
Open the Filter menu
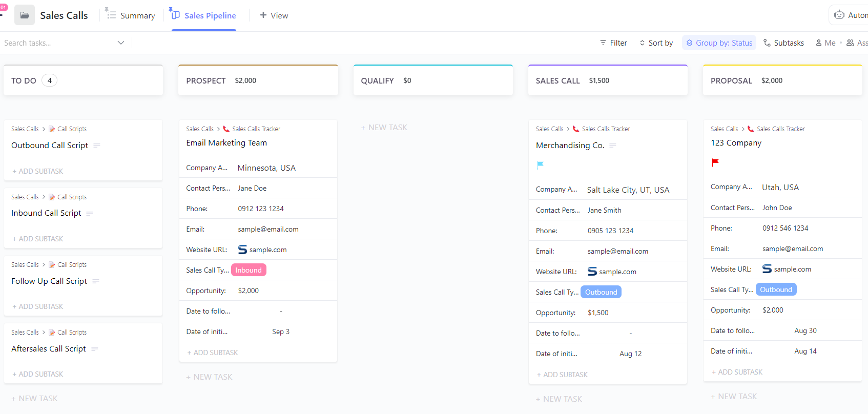(x=613, y=43)
